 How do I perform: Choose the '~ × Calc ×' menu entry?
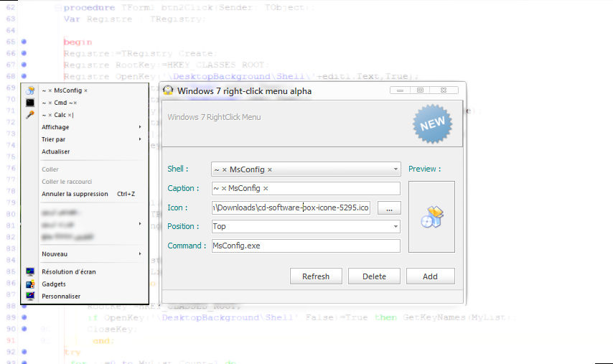[x=58, y=115]
